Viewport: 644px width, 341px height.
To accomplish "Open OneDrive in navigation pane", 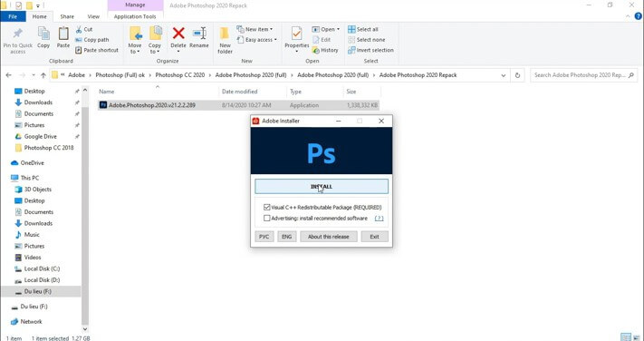I will point(32,163).
